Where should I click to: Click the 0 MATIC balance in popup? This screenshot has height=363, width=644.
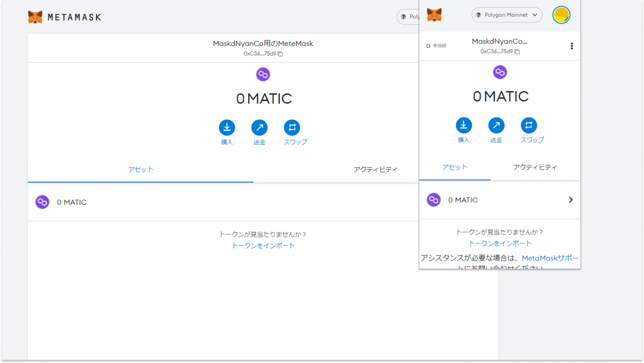501,96
